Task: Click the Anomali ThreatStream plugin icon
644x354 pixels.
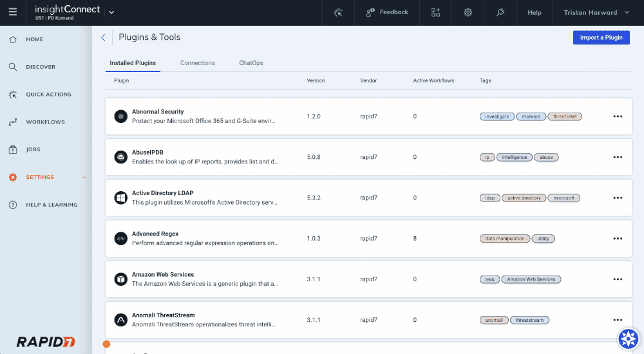Action: pyautogui.click(x=121, y=319)
